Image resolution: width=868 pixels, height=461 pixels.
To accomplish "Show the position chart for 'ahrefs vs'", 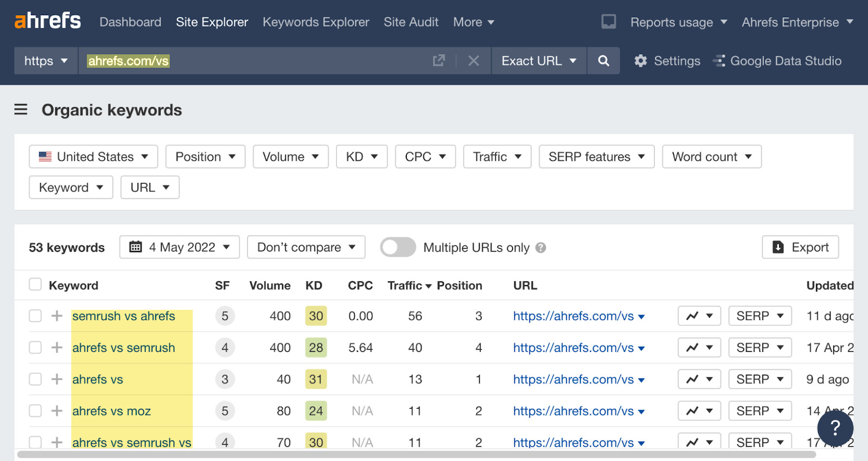I will pos(699,379).
